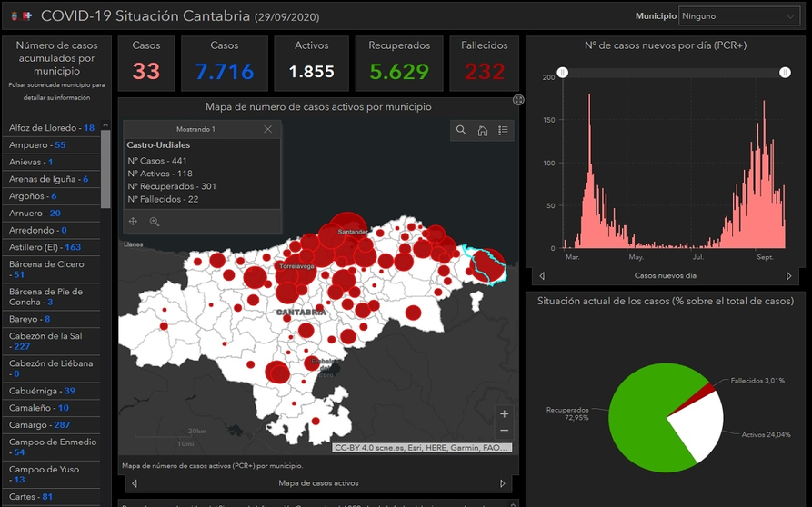Click the Recuperados 5.629 indicator
This screenshot has width=812, height=507.
399,64
